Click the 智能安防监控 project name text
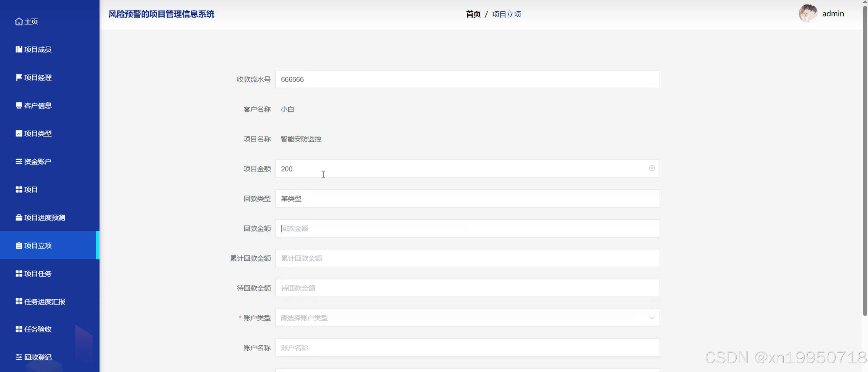868x372 pixels. (x=301, y=139)
